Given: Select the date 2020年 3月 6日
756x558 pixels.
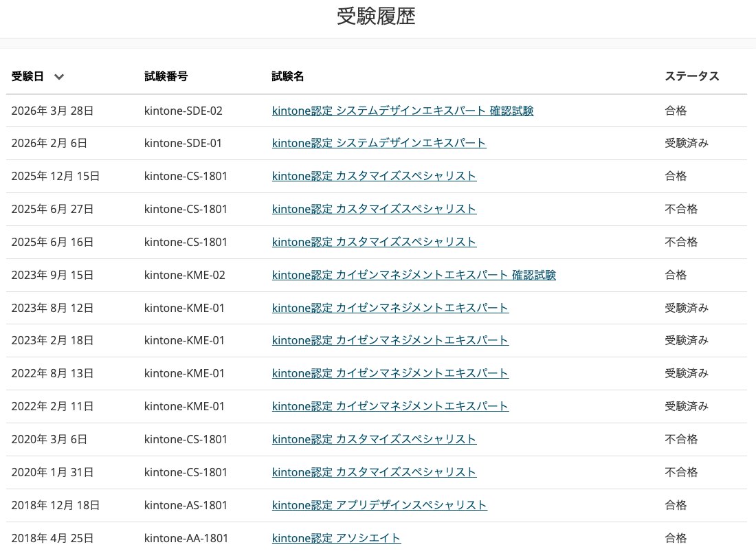Looking at the screenshot, I should coord(49,439).
